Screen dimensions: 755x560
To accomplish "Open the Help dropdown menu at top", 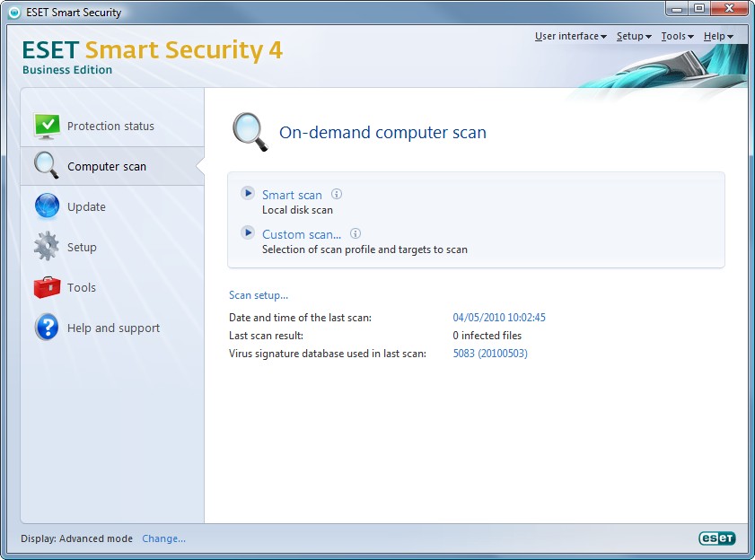I will pos(718,36).
